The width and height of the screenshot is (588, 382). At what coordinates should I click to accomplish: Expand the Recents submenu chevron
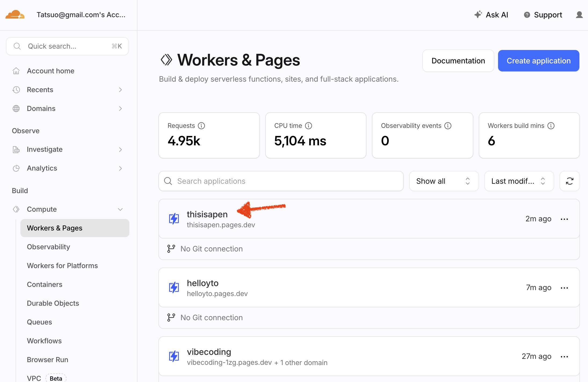click(120, 90)
